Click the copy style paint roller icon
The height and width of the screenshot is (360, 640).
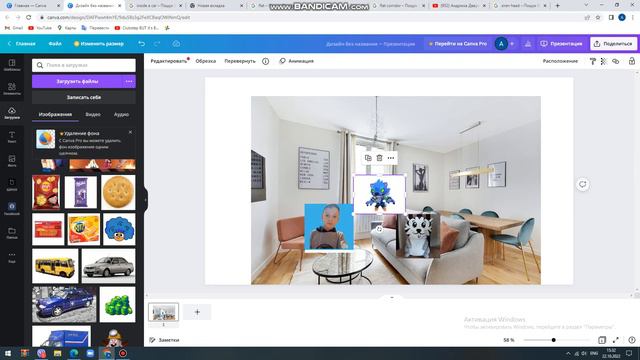point(593,61)
